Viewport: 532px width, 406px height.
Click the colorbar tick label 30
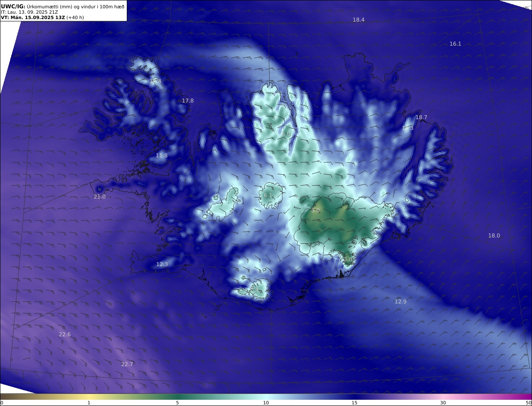tap(443, 403)
